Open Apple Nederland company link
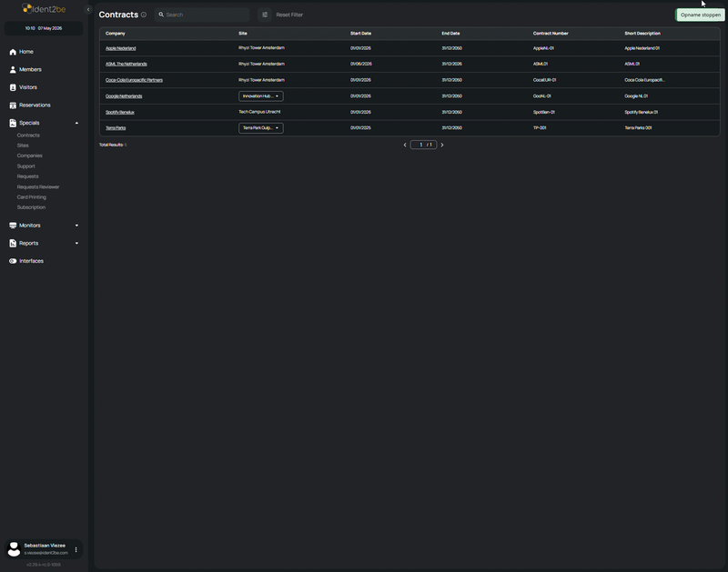This screenshot has width=728, height=572. [x=121, y=48]
